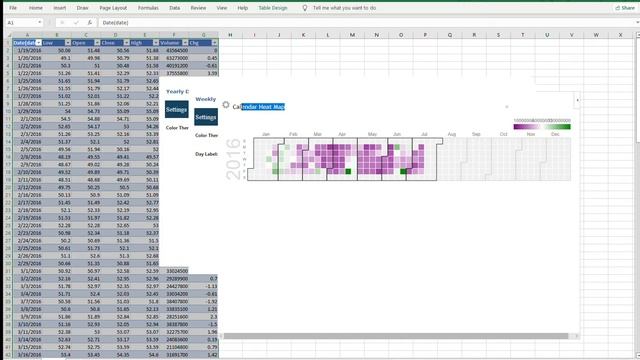Image resolution: width=640 pixels, height=360 pixels.
Task: Click the Tell me what you want to do box
Action: [x=344, y=8]
